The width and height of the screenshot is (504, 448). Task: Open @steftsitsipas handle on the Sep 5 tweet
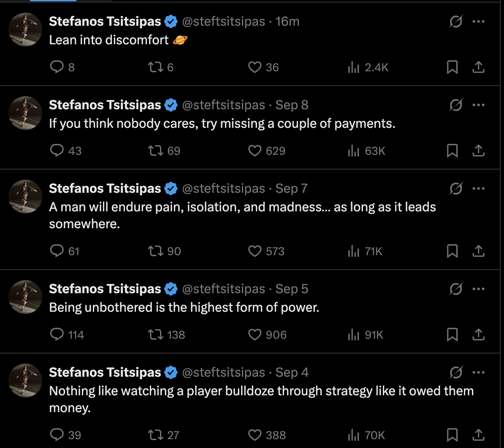coord(223,289)
